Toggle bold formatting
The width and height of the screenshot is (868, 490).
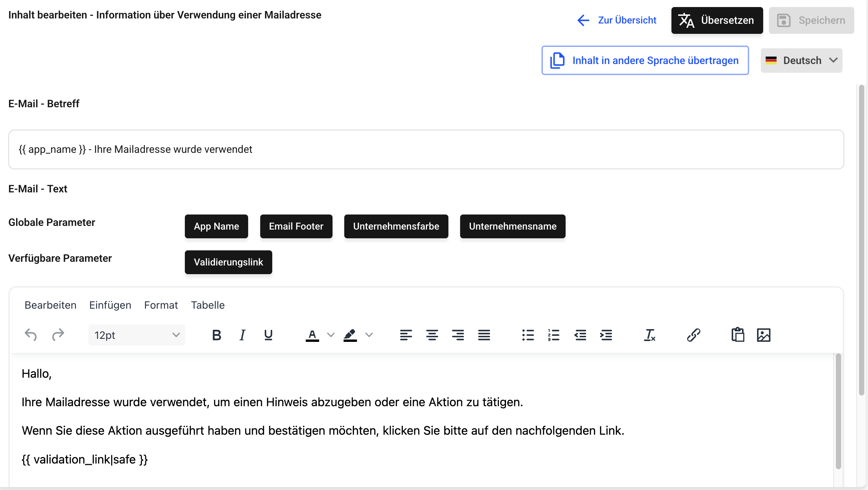point(217,335)
